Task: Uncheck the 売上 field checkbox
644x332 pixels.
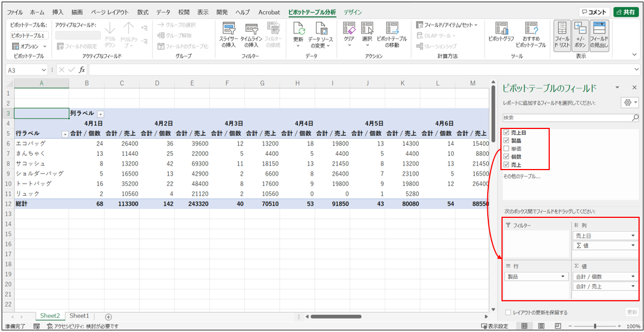Action: [x=506, y=165]
